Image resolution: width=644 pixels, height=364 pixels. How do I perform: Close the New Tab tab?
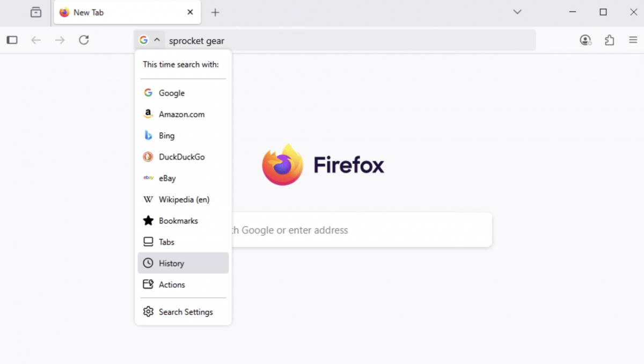pyautogui.click(x=190, y=12)
